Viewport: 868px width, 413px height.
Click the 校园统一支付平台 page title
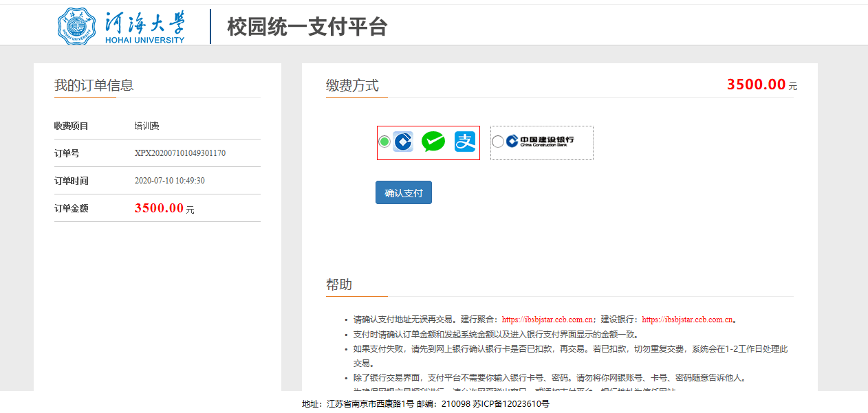[x=307, y=27]
